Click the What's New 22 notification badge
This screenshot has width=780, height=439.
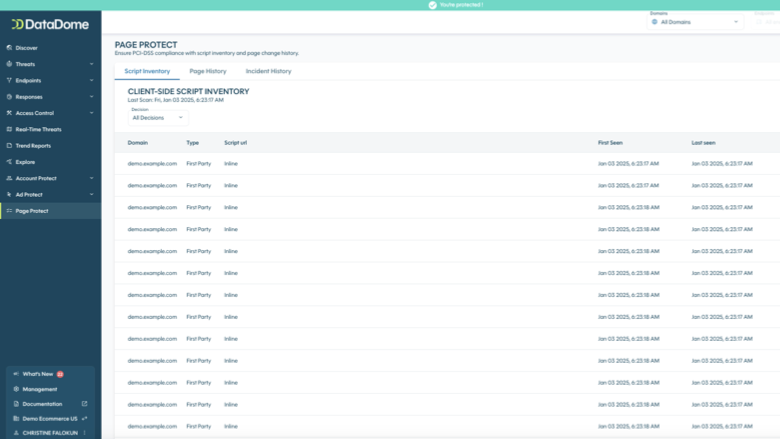coord(60,374)
